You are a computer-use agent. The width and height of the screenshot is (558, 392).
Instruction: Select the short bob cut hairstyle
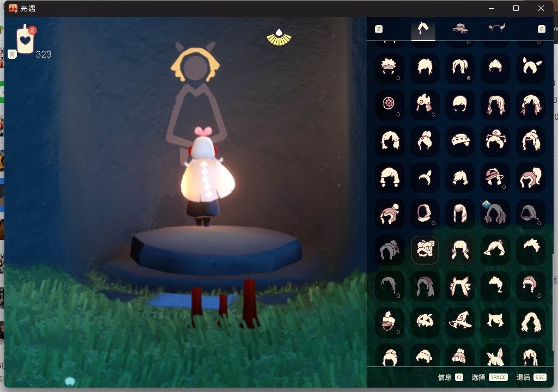coord(460,104)
